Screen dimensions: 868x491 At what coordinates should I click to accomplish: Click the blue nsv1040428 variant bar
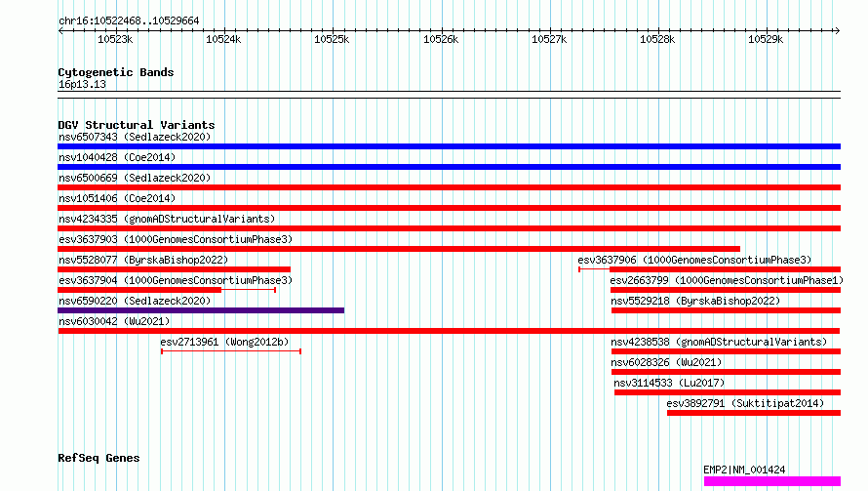449,167
